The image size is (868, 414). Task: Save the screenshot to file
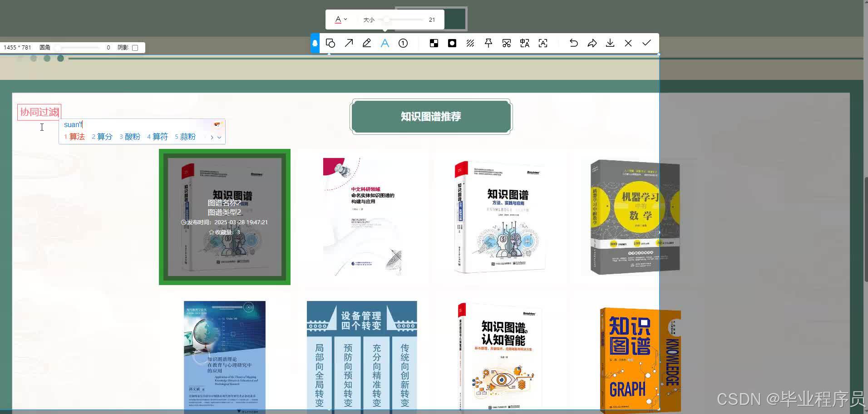pyautogui.click(x=610, y=43)
